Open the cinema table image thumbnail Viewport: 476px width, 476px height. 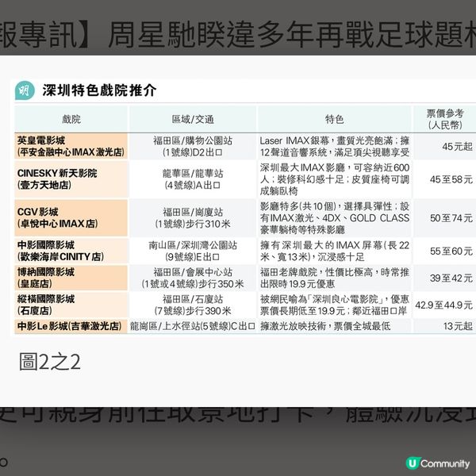point(244,207)
